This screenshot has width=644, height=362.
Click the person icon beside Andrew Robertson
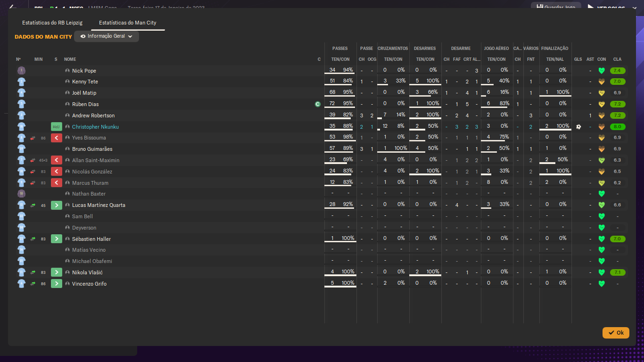pos(67,115)
